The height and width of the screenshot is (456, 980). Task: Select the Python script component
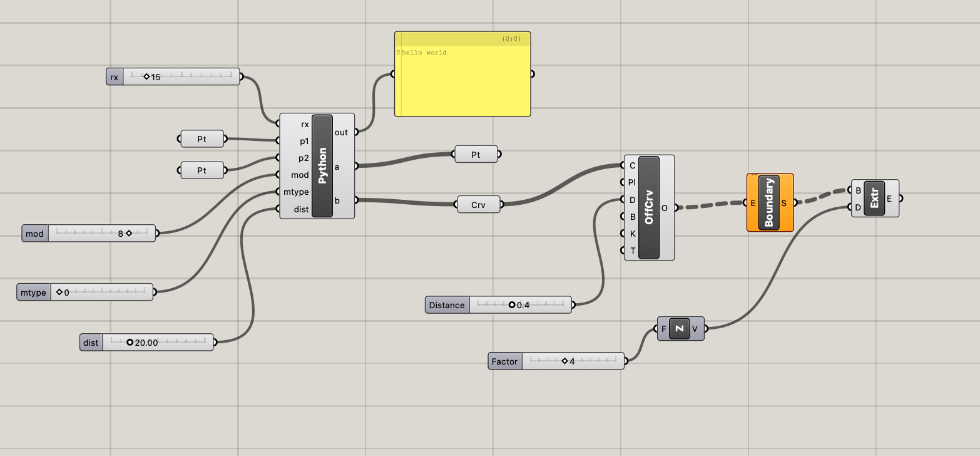(x=322, y=166)
